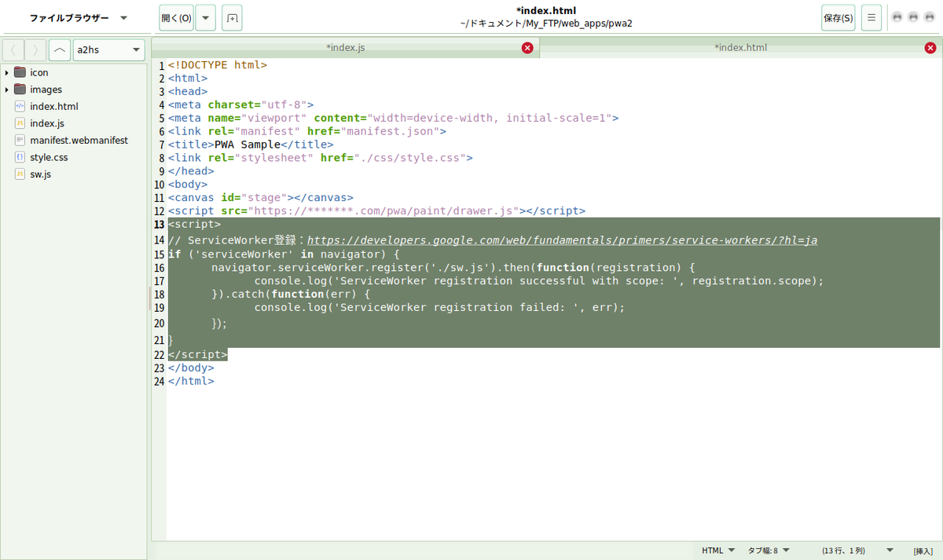Follow the developers.google.com service-workers link
Image resolution: width=943 pixels, height=560 pixels.
[x=563, y=240]
